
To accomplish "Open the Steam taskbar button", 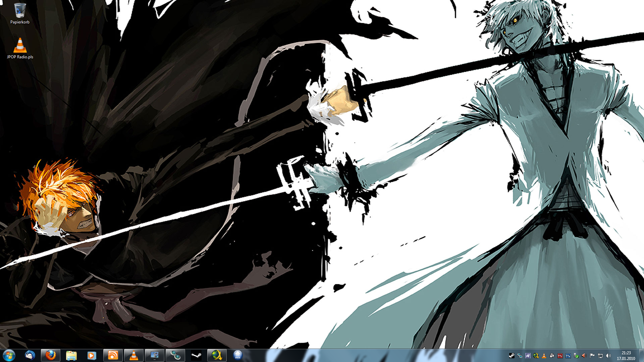I will pyautogui.click(x=196, y=355).
